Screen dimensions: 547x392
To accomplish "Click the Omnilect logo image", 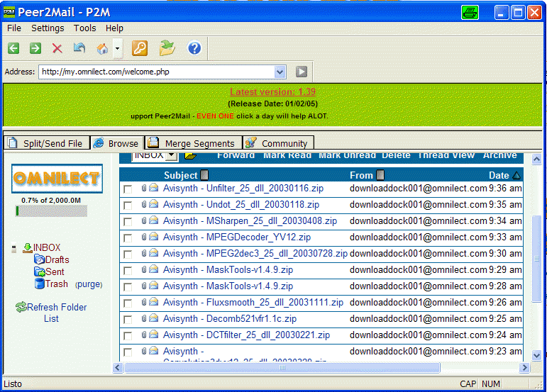I will pyautogui.click(x=57, y=179).
